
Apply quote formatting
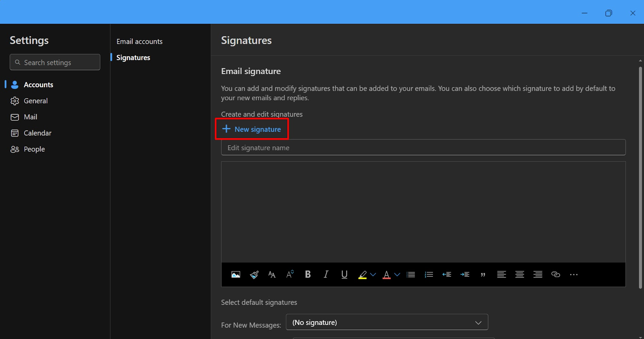click(483, 275)
